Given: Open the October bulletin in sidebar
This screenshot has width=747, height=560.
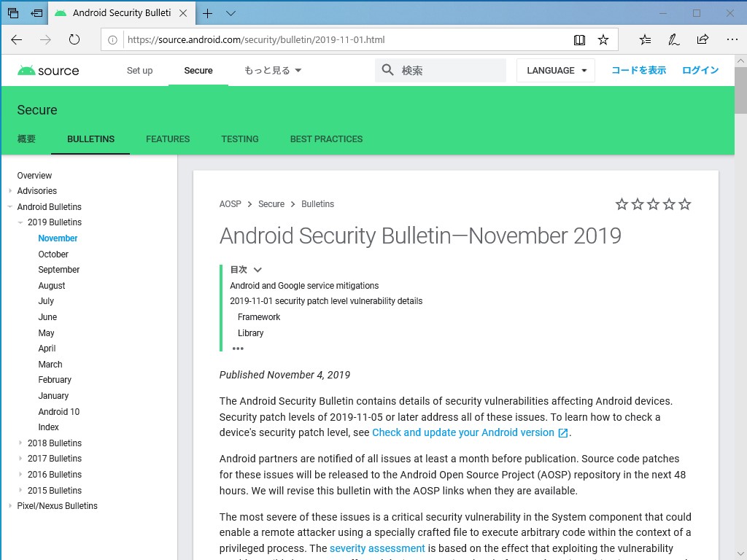Looking at the screenshot, I should click(x=53, y=254).
